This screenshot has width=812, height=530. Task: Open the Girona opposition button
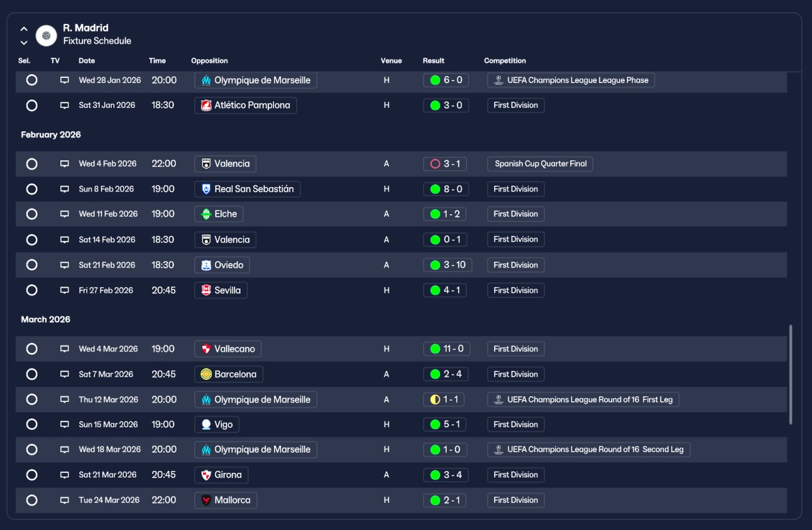point(221,475)
